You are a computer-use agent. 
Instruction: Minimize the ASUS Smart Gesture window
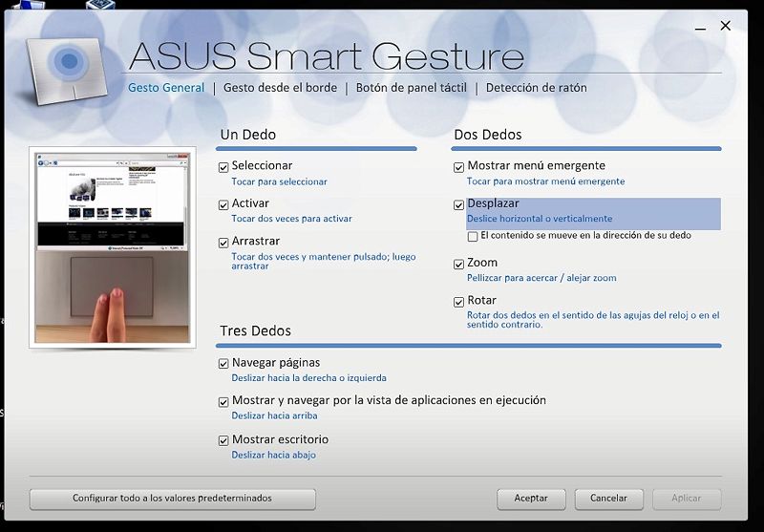point(700,28)
